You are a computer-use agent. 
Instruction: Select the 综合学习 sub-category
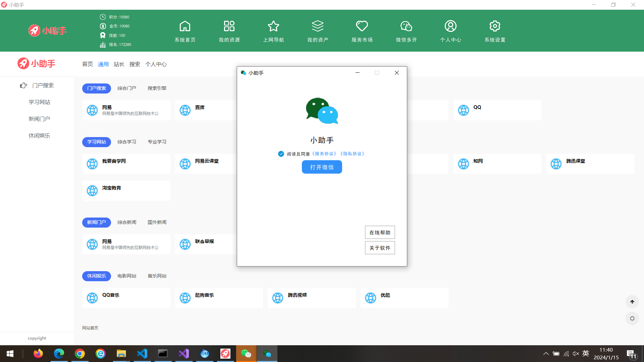[127, 142]
